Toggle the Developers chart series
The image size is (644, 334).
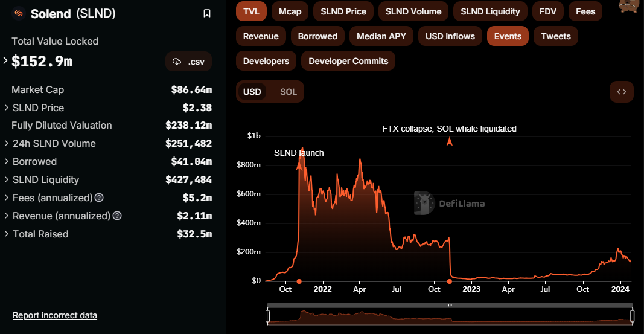(x=266, y=61)
